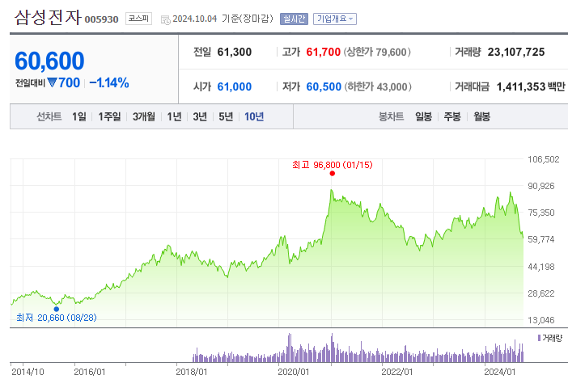Click the 최고 96,800 (01/15) label
The width and height of the screenshot is (568, 392).
tap(333, 165)
